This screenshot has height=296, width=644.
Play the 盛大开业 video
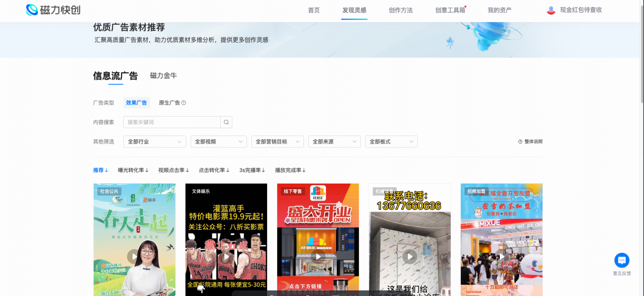pos(318,257)
